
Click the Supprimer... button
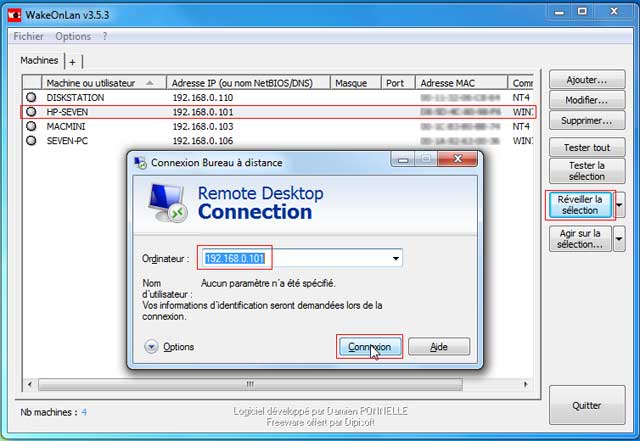587,120
